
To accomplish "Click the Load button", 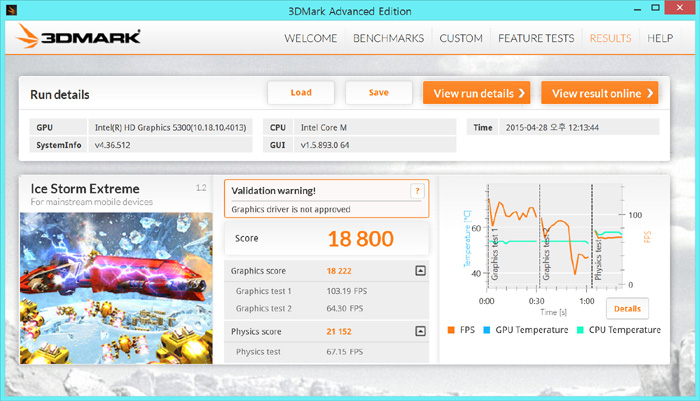I will coord(301,93).
